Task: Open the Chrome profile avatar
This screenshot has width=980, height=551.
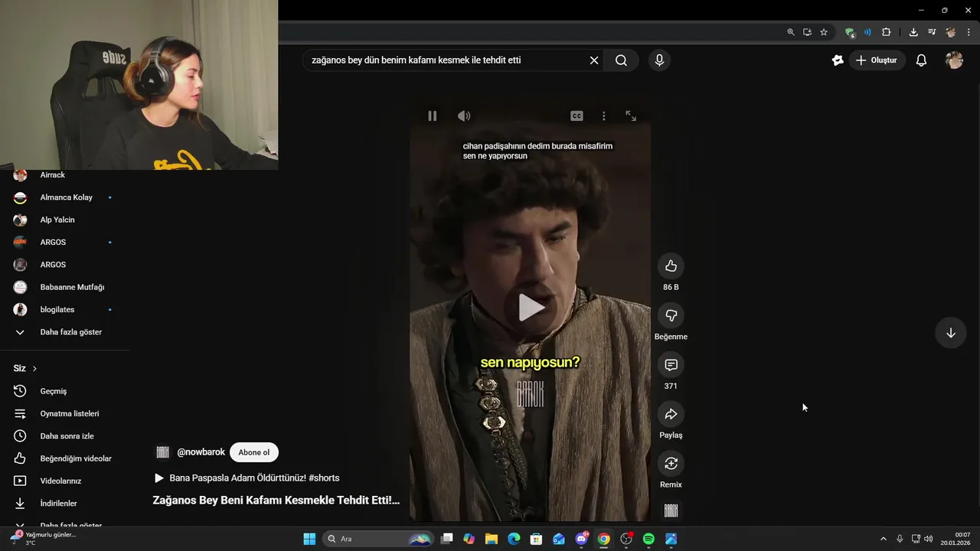Action: tap(950, 32)
